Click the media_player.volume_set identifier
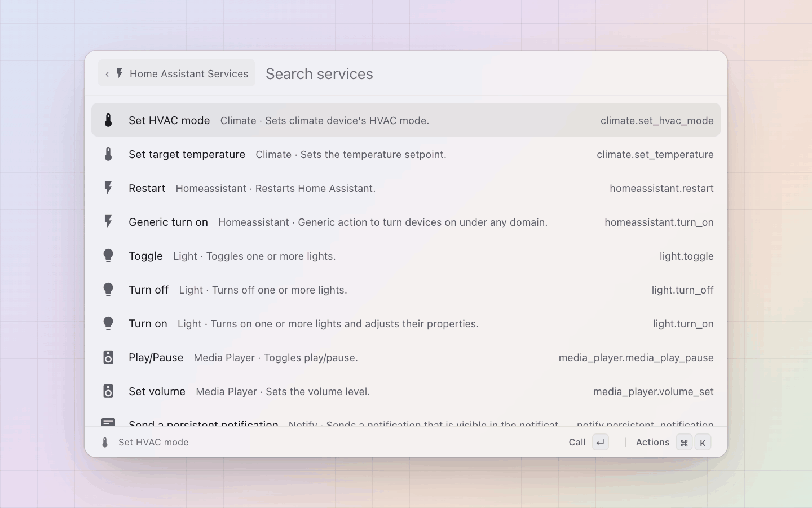This screenshot has width=812, height=508. (654, 391)
